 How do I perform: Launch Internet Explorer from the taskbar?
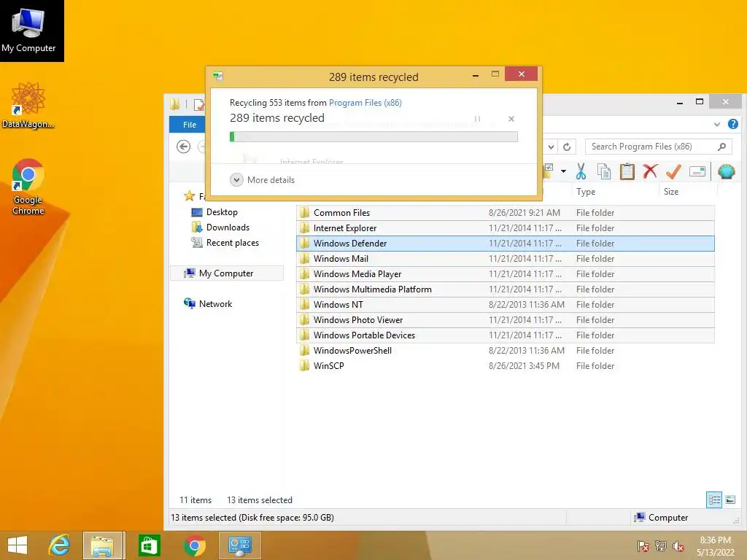[x=59, y=545]
